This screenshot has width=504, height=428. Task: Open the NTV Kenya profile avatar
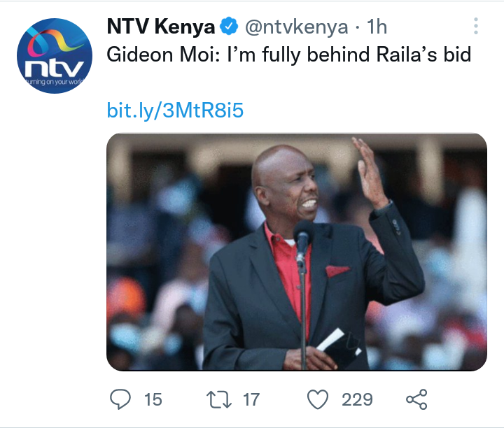click(x=55, y=56)
